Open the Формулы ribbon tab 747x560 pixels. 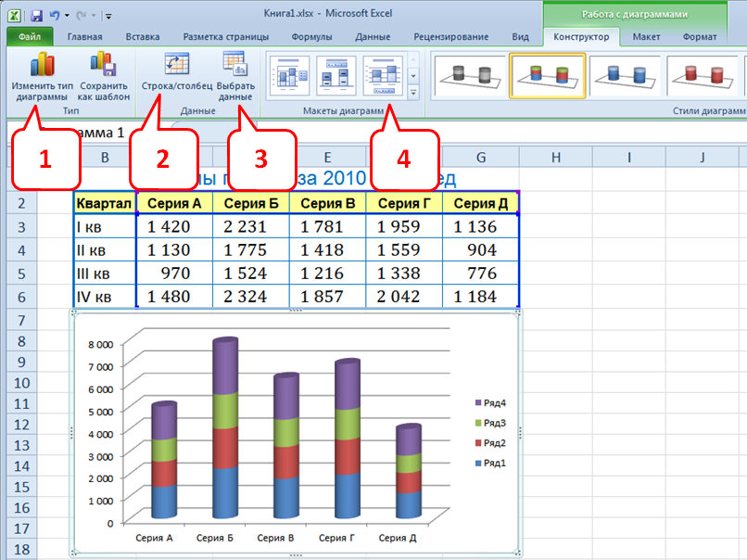pos(311,37)
